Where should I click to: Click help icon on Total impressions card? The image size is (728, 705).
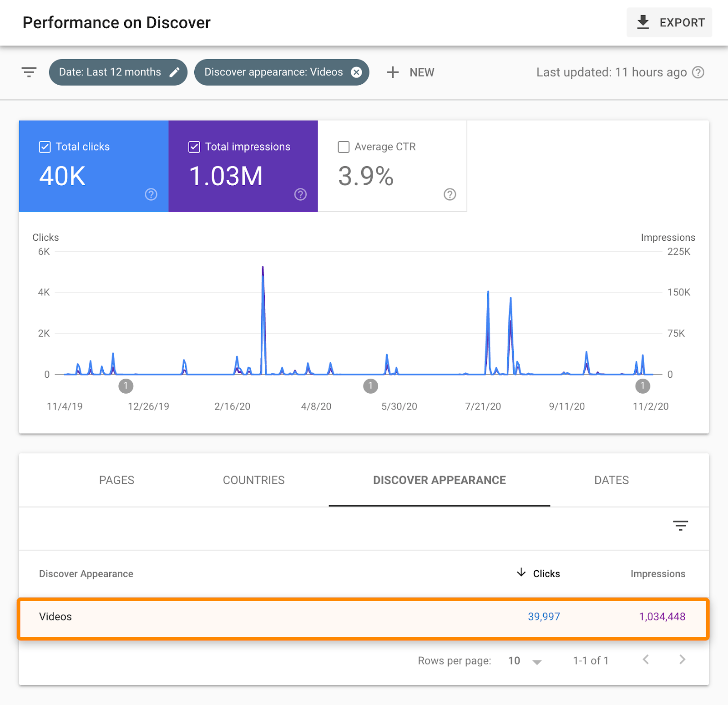click(300, 194)
